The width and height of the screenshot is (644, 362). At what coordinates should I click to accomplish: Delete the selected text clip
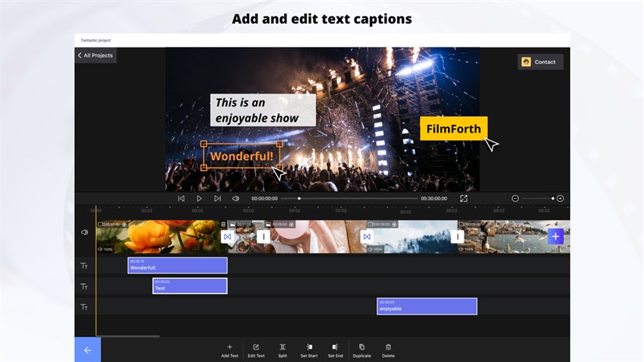(388, 350)
